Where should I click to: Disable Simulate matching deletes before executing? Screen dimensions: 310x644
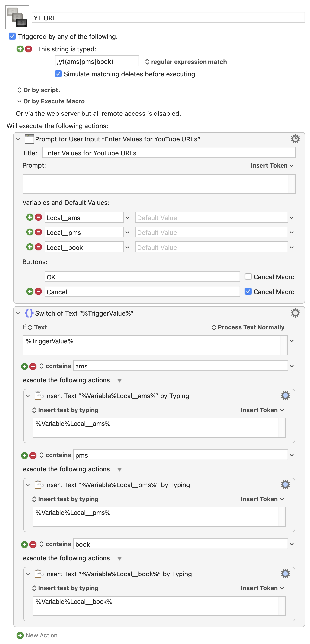coord(58,74)
